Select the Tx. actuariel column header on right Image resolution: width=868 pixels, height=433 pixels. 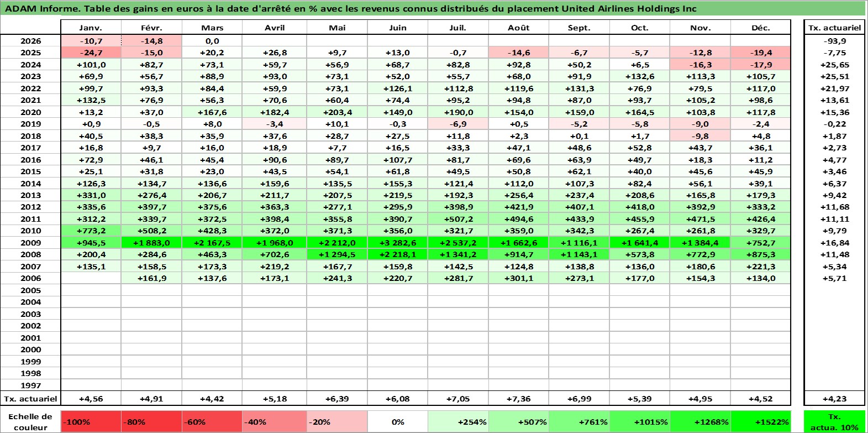pos(834,28)
